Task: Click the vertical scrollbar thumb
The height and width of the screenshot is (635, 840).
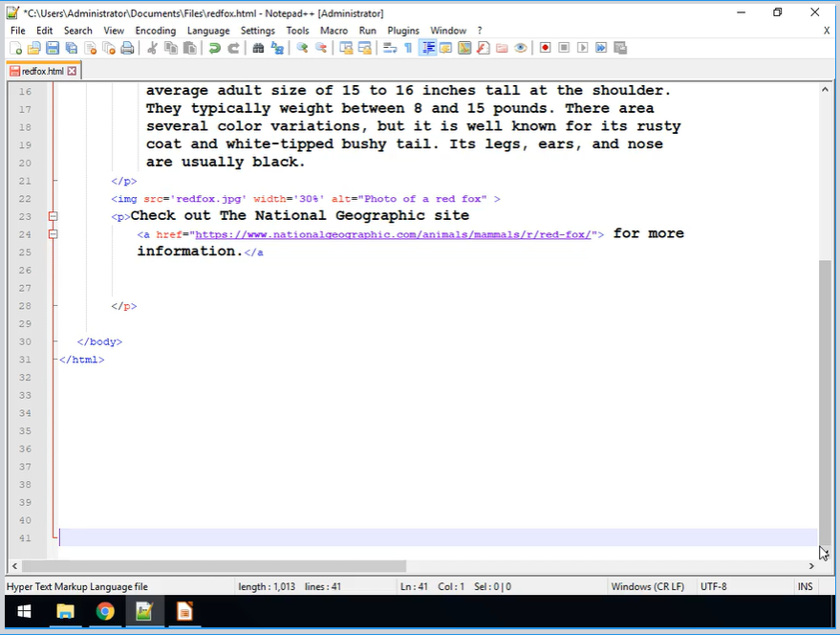Action: pos(825,405)
